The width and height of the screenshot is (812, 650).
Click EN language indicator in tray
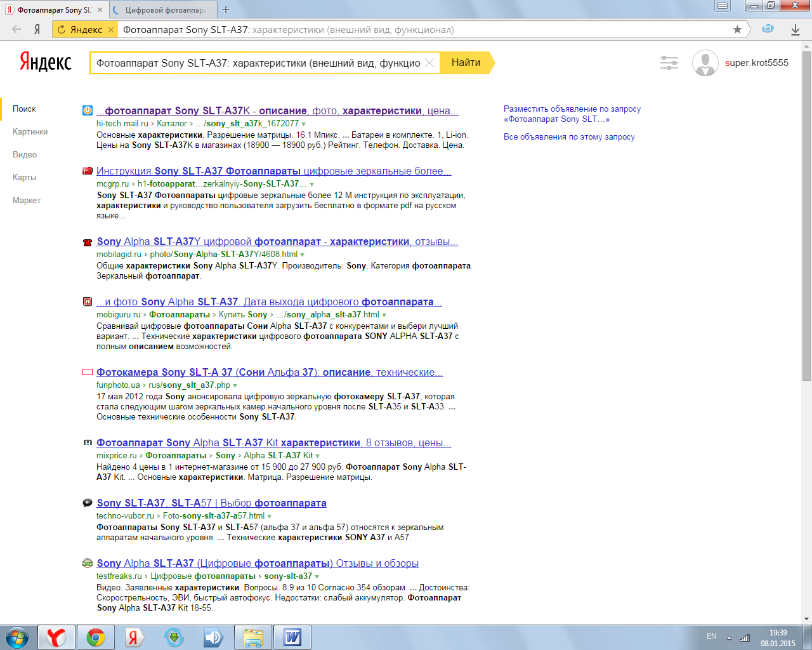click(711, 636)
